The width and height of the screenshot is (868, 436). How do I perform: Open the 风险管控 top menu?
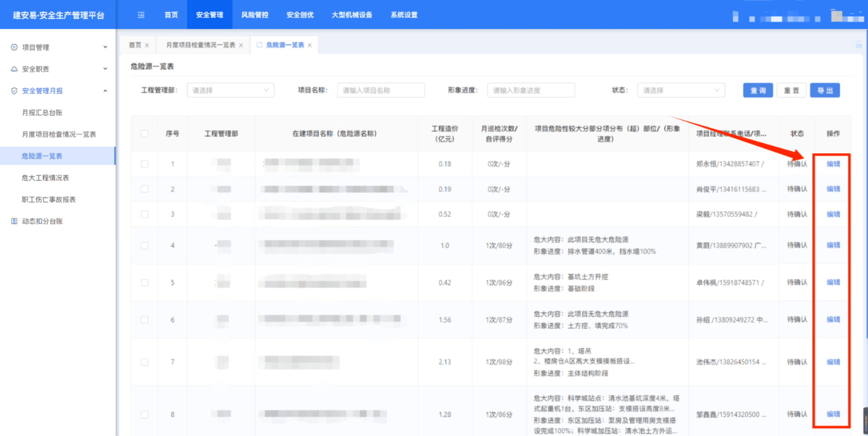(x=255, y=15)
